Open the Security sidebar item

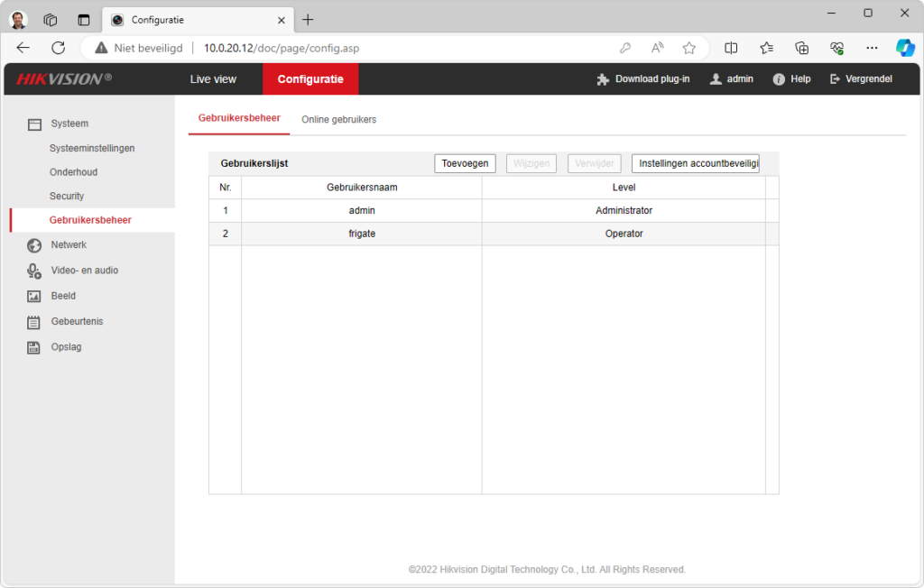point(67,196)
